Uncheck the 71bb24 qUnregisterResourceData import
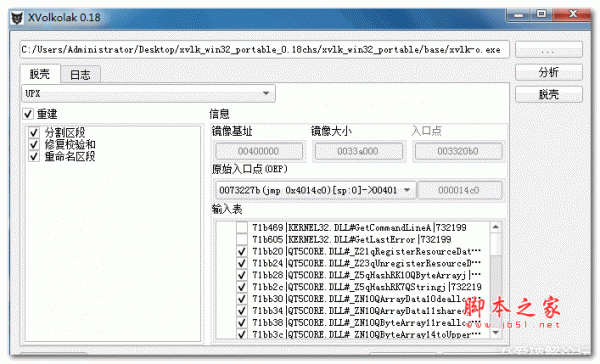The width and height of the screenshot is (600, 364). tap(242, 263)
